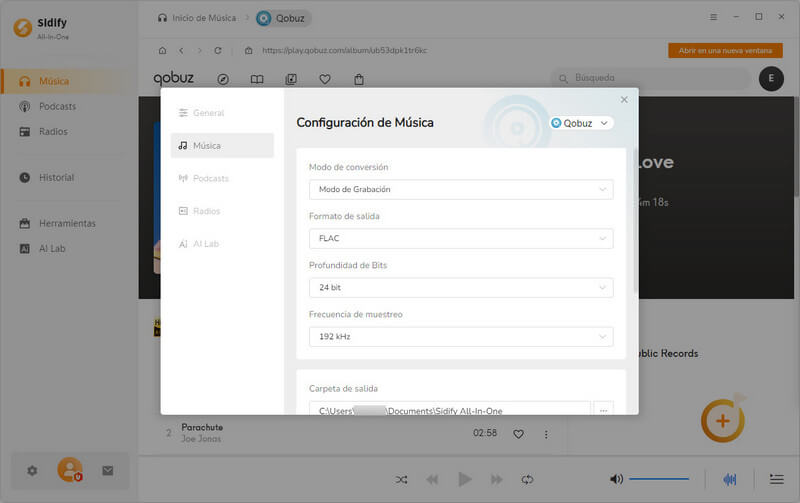Close the settings dialog
Image resolution: width=800 pixels, height=503 pixels.
624,99
